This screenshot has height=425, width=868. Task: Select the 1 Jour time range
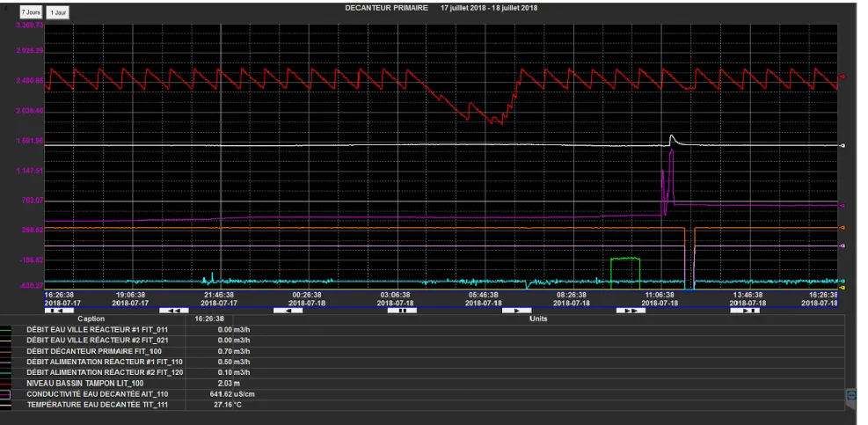pos(57,12)
